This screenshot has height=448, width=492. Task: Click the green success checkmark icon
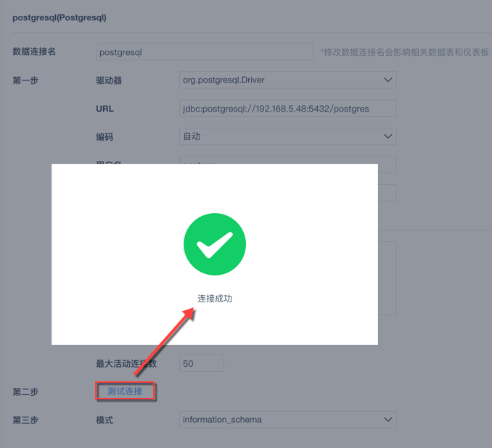(215, 244)
